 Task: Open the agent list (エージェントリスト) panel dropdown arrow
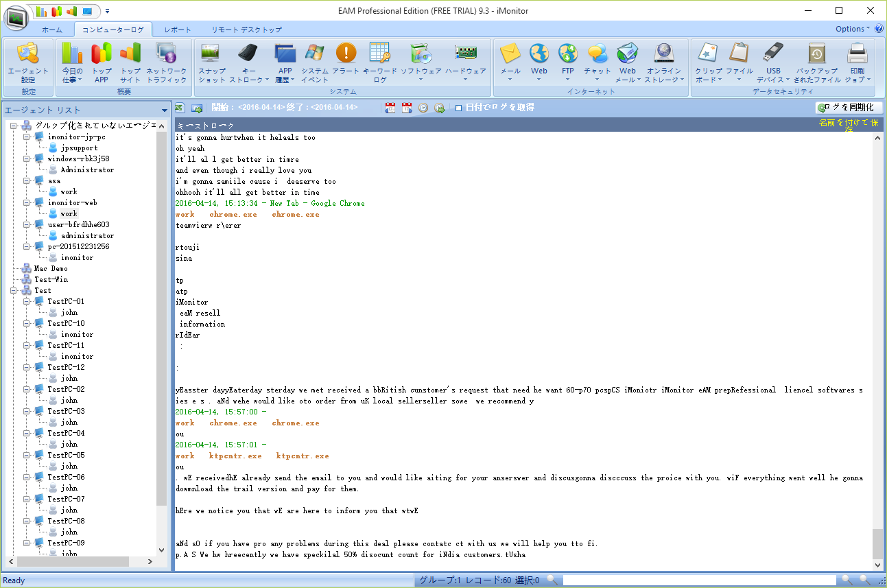165,110
